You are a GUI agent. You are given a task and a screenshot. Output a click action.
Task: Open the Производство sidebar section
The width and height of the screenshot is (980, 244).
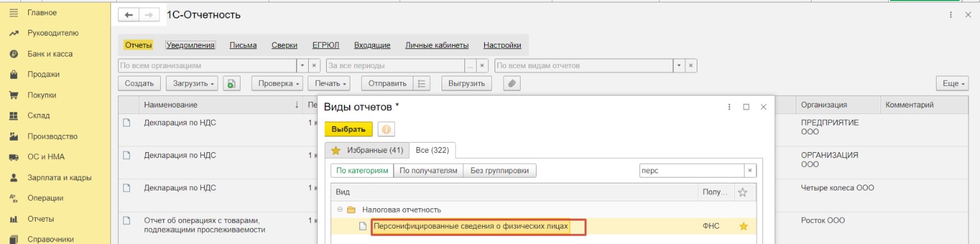pos(52,136)
